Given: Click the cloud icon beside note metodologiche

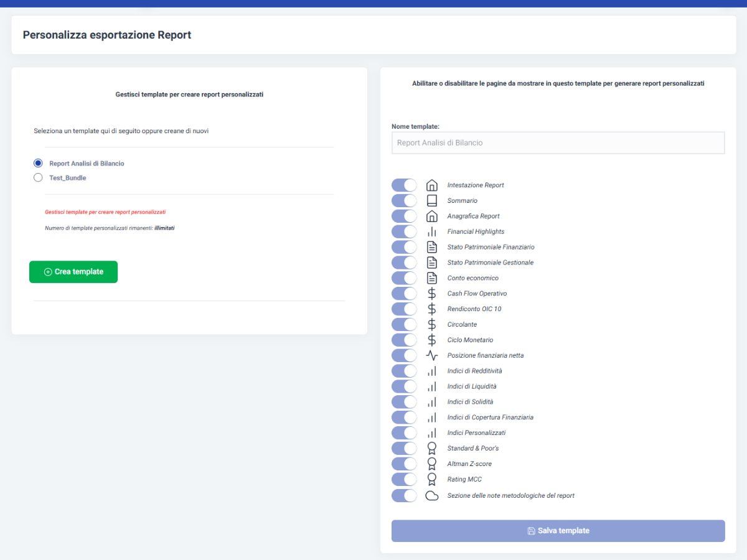Looking at the screenshot, I should (x=432, y=496).
